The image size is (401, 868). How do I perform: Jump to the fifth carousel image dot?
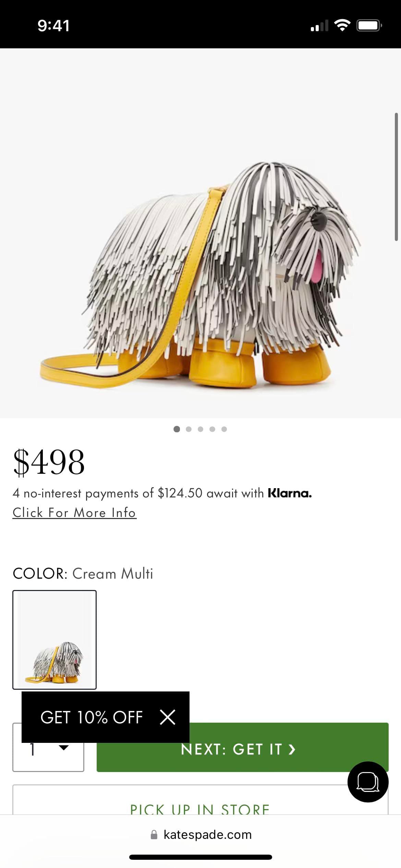tap(224, 429)
